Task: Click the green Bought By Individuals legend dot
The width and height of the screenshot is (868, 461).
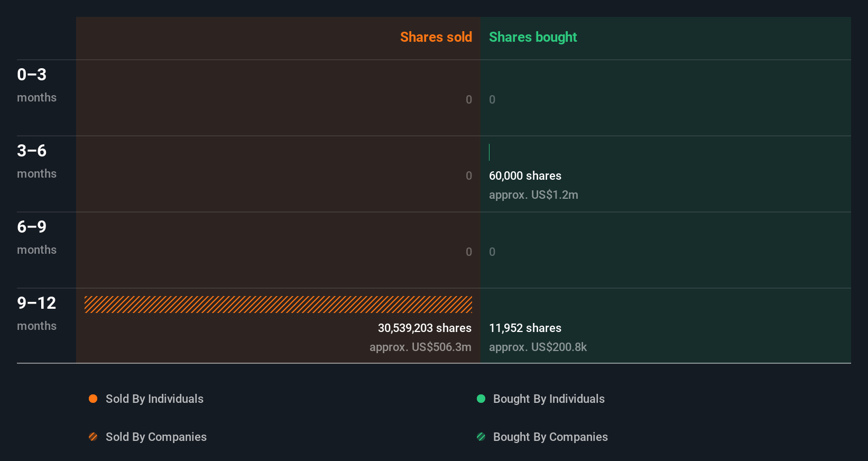Action: [x=481, y=399]
